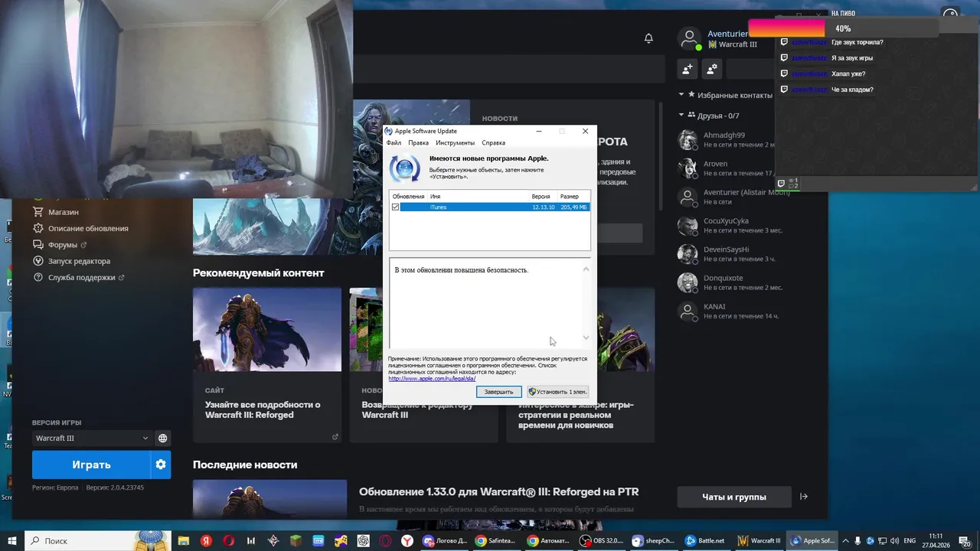Viewport: 980px width, 551px height.
Task: Click the microphone icon in the system tray
Action: coord(857,540)
